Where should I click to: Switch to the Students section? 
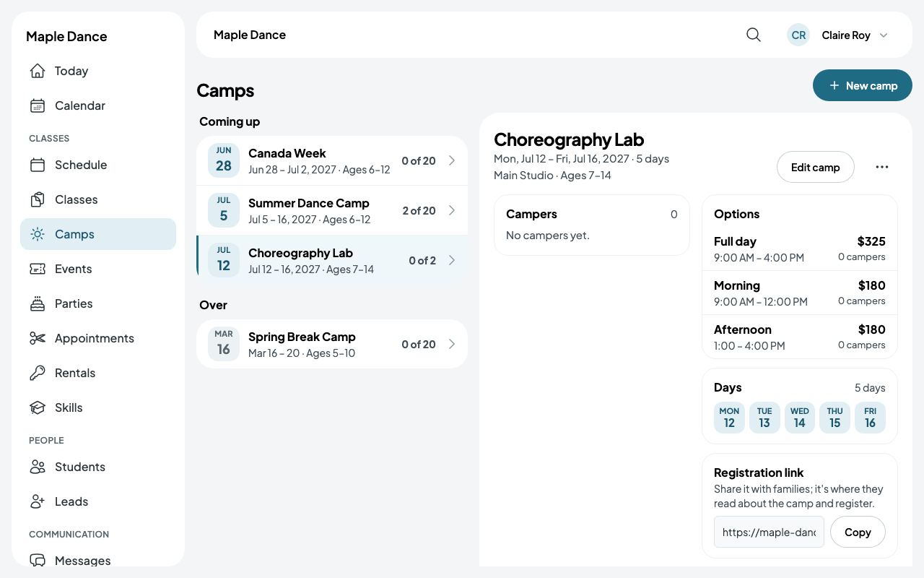tap(98, 467)
